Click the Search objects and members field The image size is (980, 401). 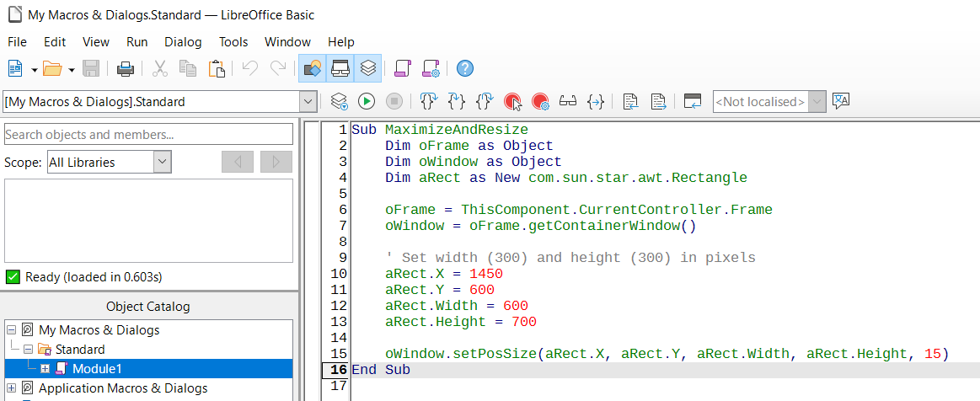click(148, 134)
